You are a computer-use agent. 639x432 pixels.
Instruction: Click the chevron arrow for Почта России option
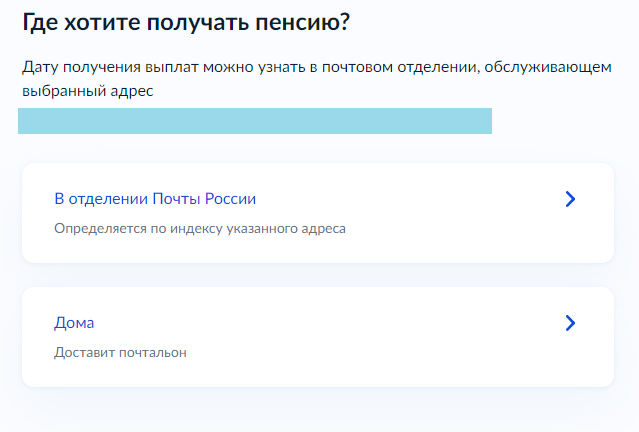tap(570, 199)
